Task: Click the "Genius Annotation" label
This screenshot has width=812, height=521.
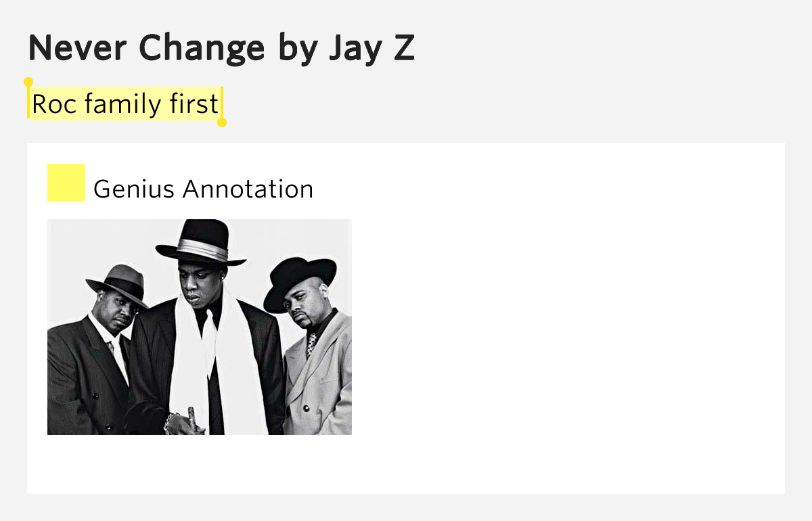Action: tap(203, 189)
